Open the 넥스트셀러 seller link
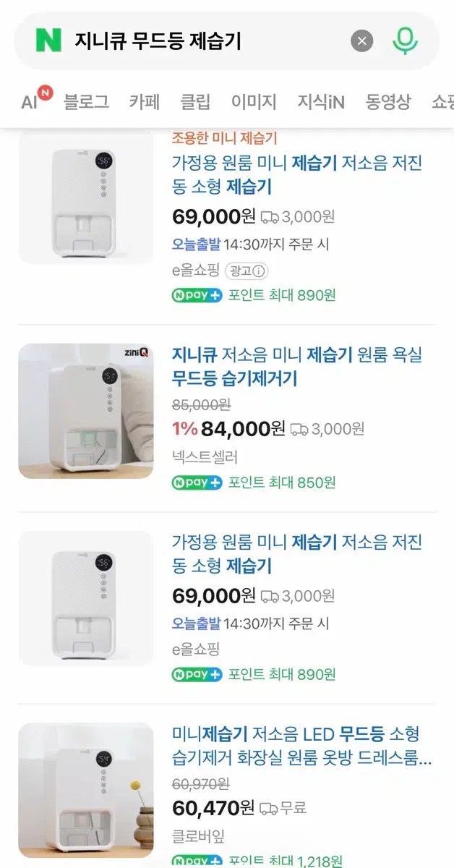 205,457
